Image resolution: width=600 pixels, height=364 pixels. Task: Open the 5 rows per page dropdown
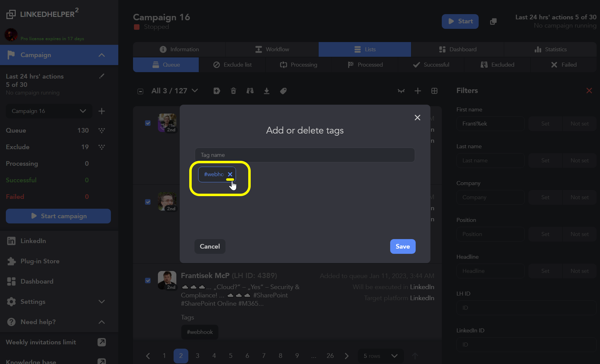coord(381,356)
